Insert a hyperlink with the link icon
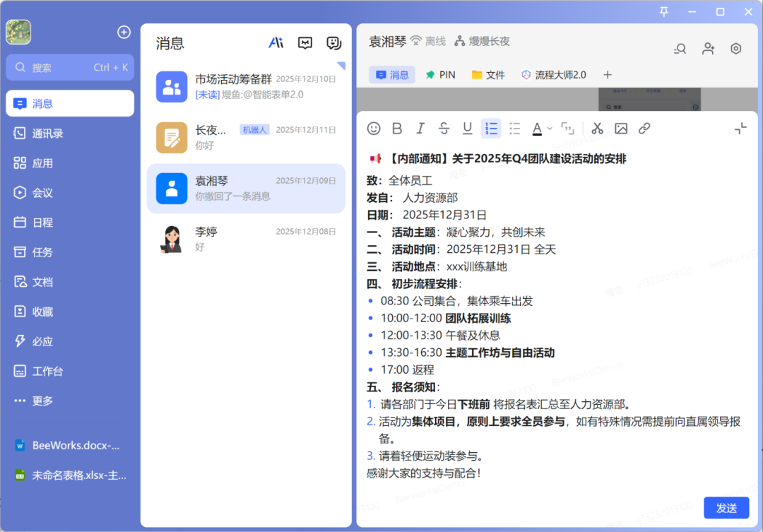 point(644,129)
